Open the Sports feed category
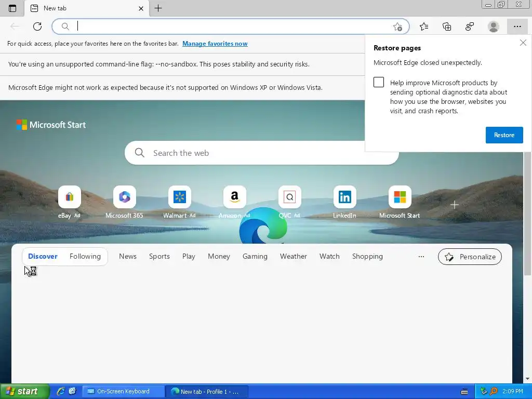 point(159,256)
